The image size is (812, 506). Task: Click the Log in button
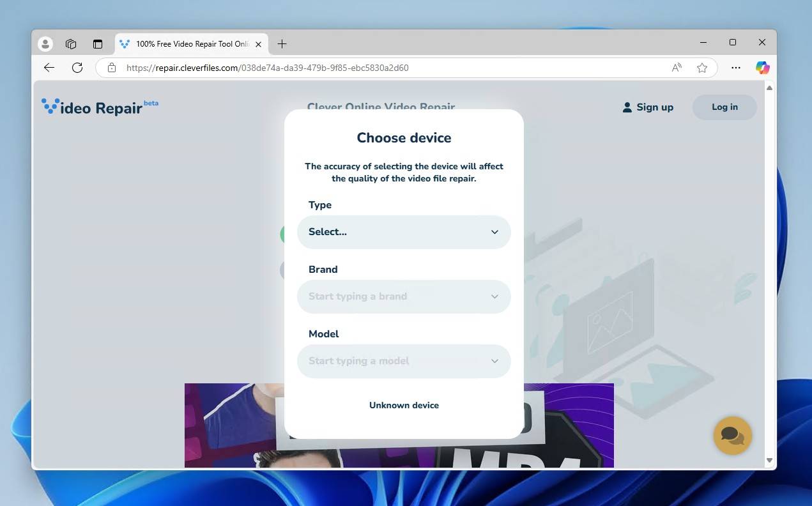click(724, 107)
